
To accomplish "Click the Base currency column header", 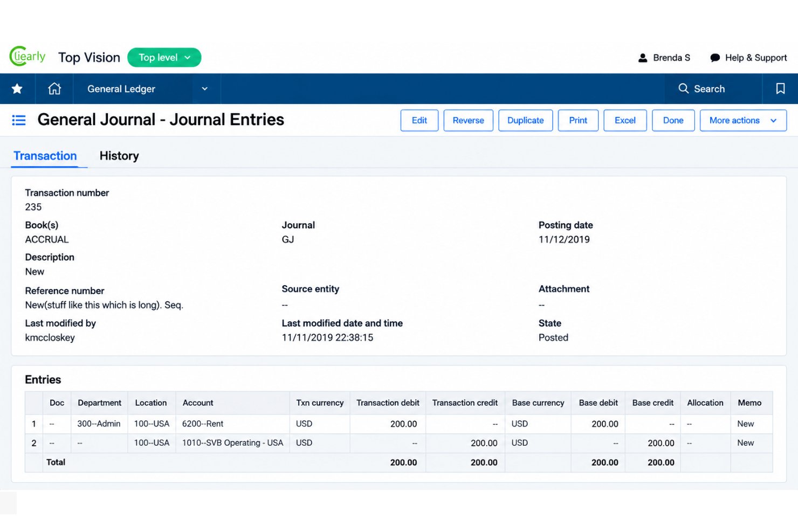I will point(538,403).
